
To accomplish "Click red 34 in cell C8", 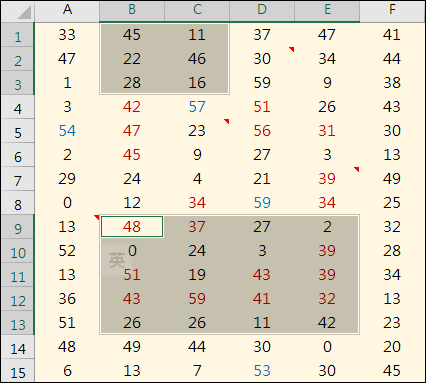I will [197, 203].
